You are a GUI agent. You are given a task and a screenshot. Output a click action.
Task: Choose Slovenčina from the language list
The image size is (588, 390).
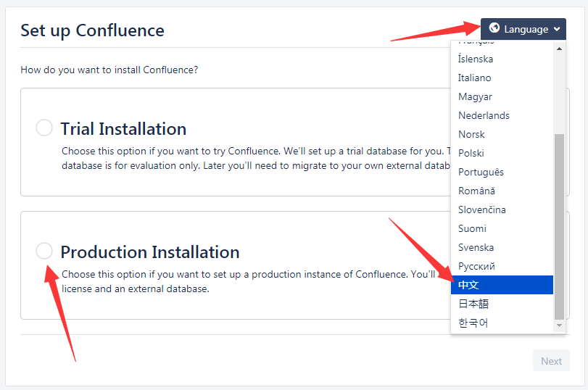pyautogui.click(x=502, y=209)
